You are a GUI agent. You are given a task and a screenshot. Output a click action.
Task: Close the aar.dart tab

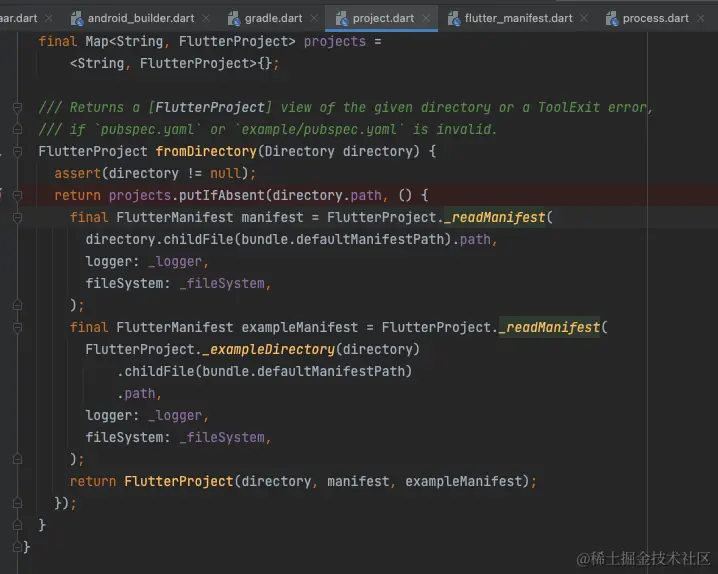click(49, 18)
